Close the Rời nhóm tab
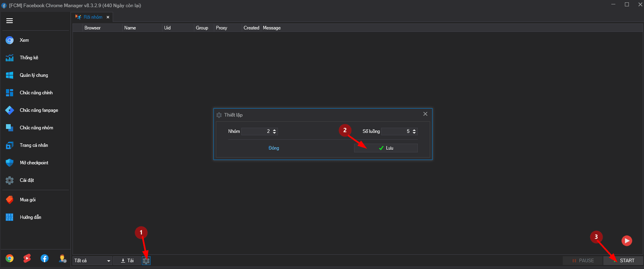The image size is (644, 269). [108, 17]
